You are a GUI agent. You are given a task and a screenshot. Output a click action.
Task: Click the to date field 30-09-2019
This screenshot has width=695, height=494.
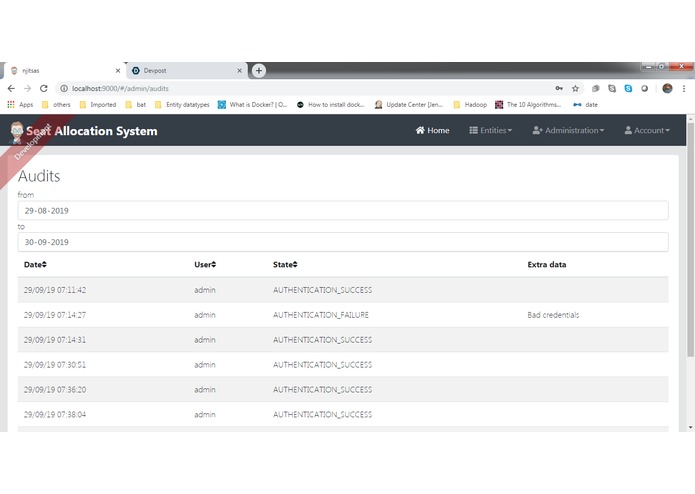click(343, 242)
